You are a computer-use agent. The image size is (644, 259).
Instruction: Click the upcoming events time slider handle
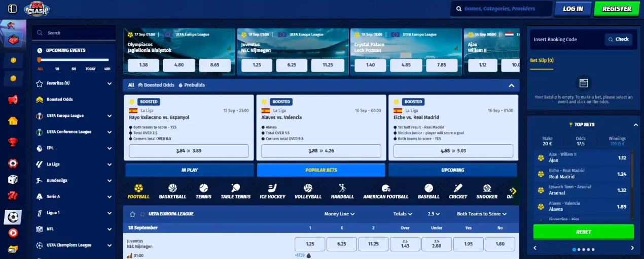point(39,60)
